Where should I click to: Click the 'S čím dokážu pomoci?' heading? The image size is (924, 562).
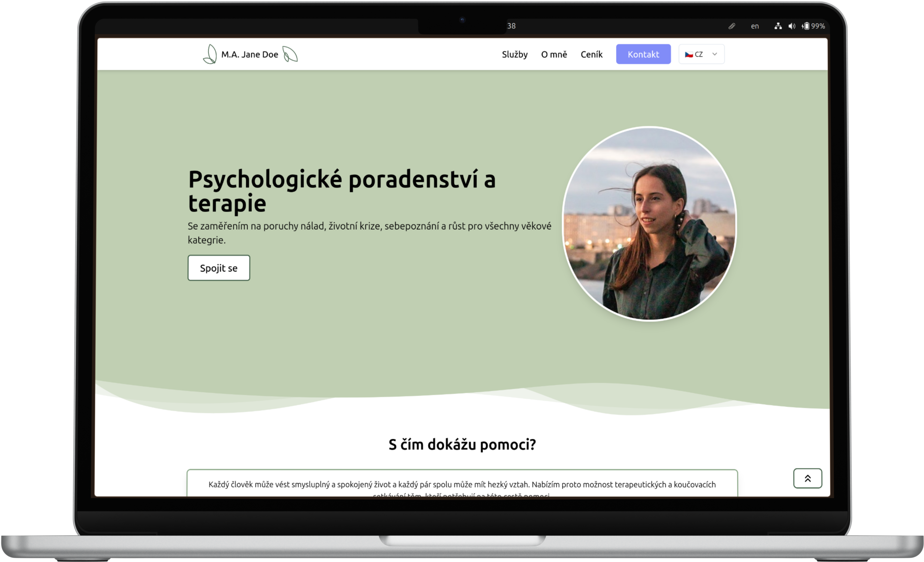[462, 445]
